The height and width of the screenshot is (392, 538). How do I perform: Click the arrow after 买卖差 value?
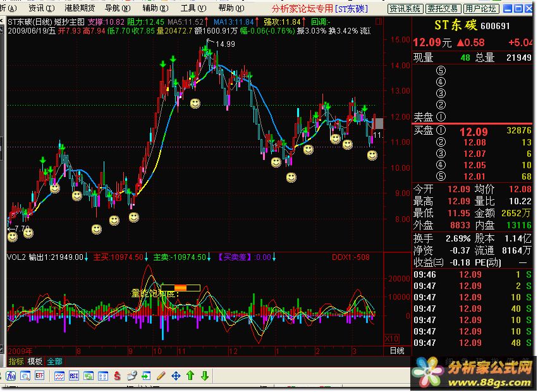274,257
